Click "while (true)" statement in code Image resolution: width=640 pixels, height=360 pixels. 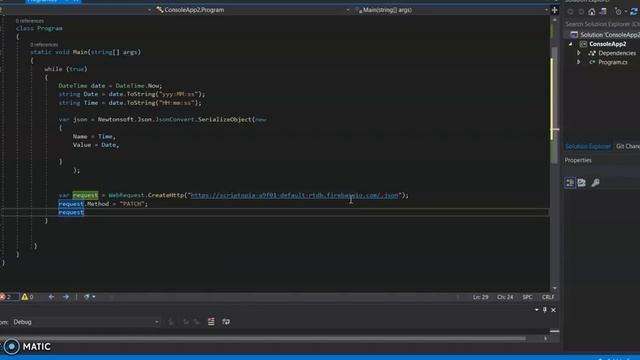click(66, 69)
